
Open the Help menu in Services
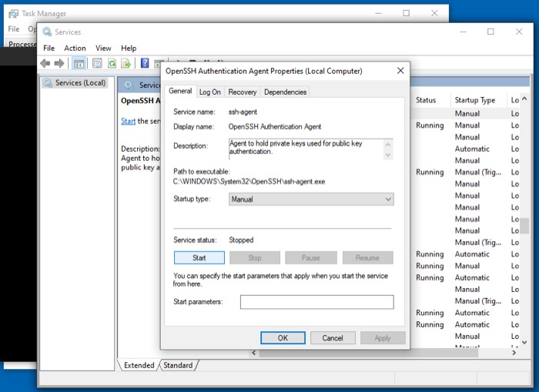[x=129, y=49]
